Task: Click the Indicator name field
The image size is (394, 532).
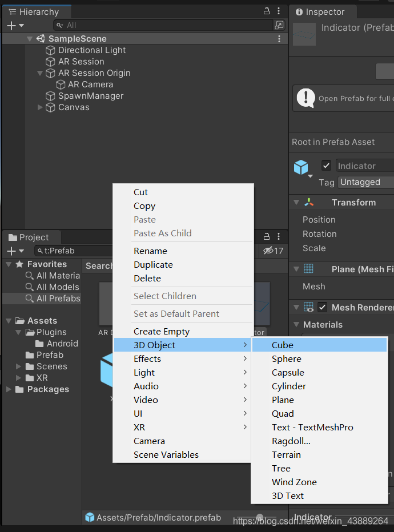Action: [365, 166]
